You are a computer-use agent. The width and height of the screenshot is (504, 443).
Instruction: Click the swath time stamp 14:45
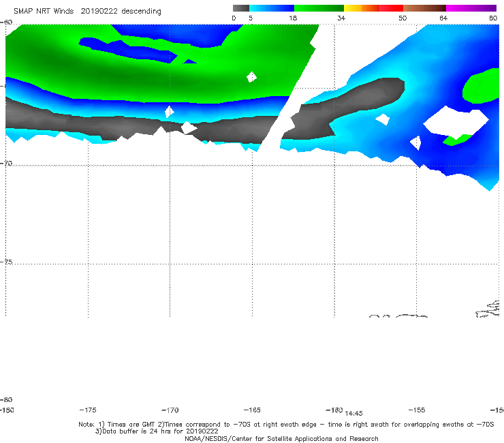[x=353, y=414]
